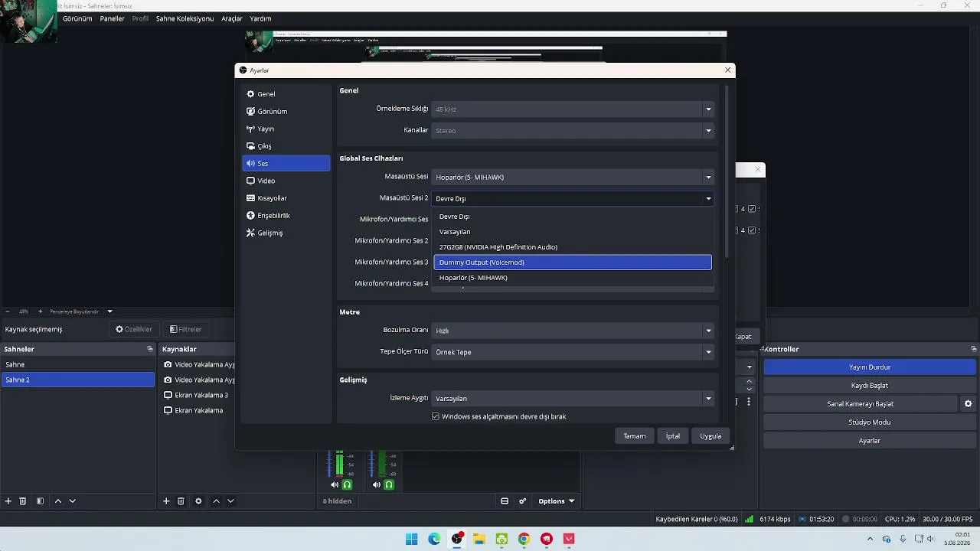Screen dimensions: 980x551
Task: Click Kaydı Başlat button
Action: (x=869, y=386)
